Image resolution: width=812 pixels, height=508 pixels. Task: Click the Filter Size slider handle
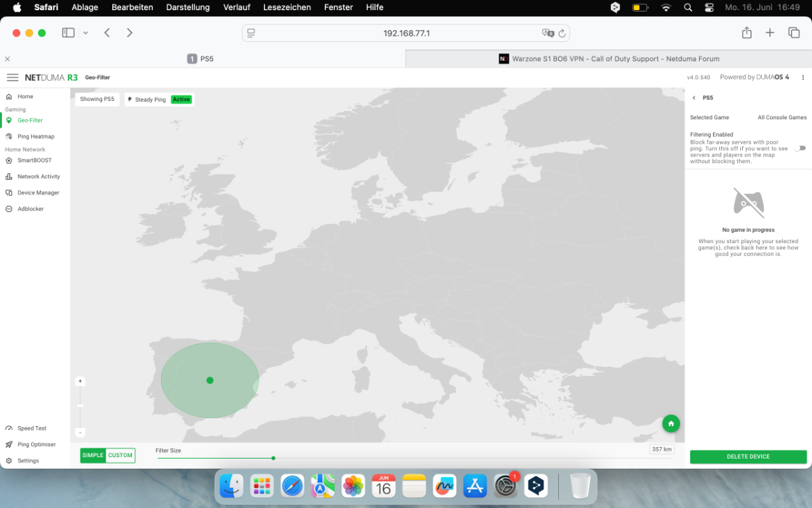pyautogui.click(x=273, y=459)
